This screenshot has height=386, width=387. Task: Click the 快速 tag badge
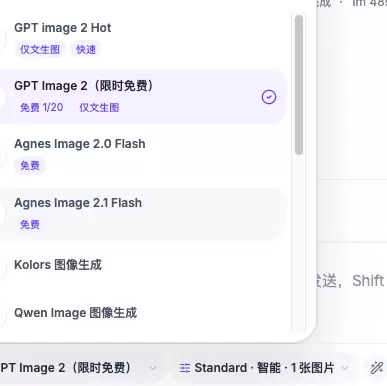pos(86,49)
